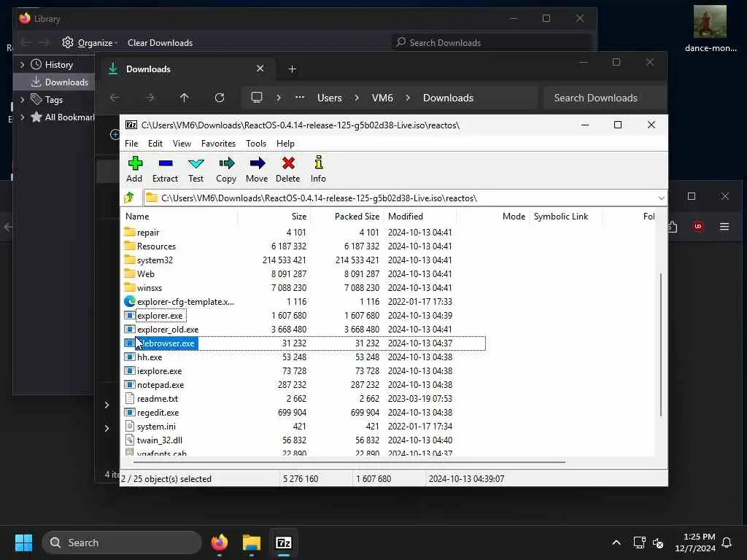747x560 pixels.
Task: Click the VM6 breadcrumb
Action: pyautogui.click(x=382, y=98)
